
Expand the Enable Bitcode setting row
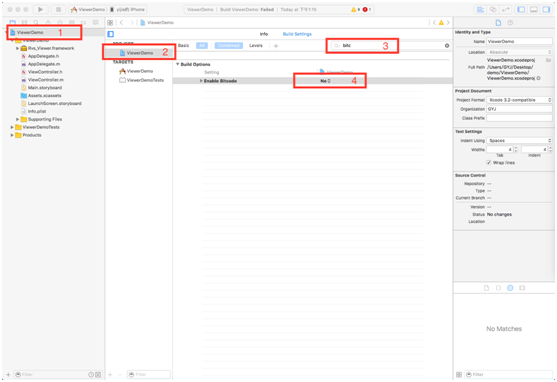(x=201, y=81)
